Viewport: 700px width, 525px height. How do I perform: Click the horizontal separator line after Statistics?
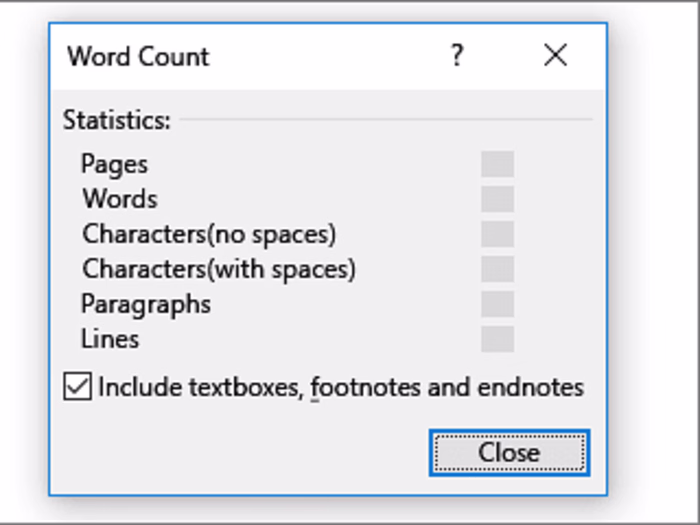pos(385,121)
